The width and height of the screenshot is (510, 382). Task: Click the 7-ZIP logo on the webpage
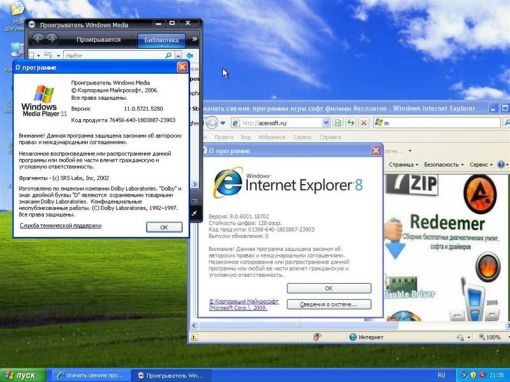tap(412, 184)
